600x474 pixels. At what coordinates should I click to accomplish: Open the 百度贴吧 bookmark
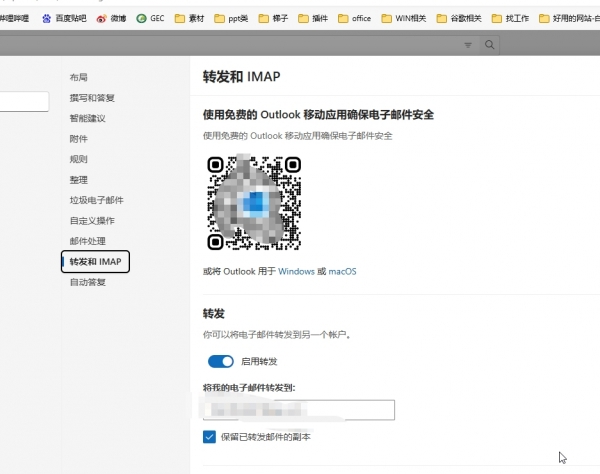[x=64, y=18]
